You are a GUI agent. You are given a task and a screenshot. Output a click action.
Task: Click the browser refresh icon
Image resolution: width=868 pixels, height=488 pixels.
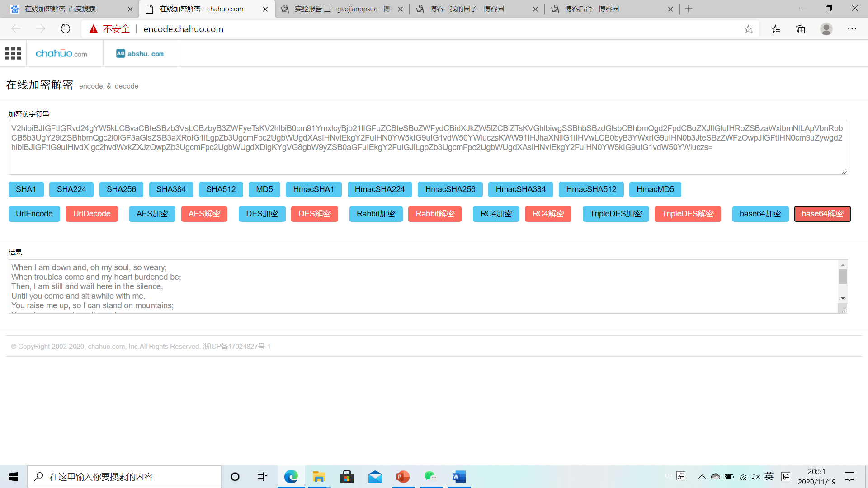pyautogui.click(x=66, y=29)
